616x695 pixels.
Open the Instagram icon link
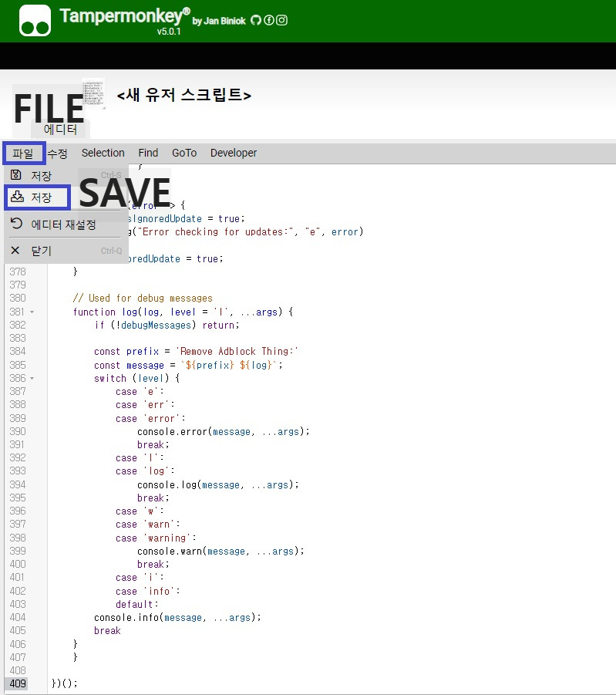281,20
